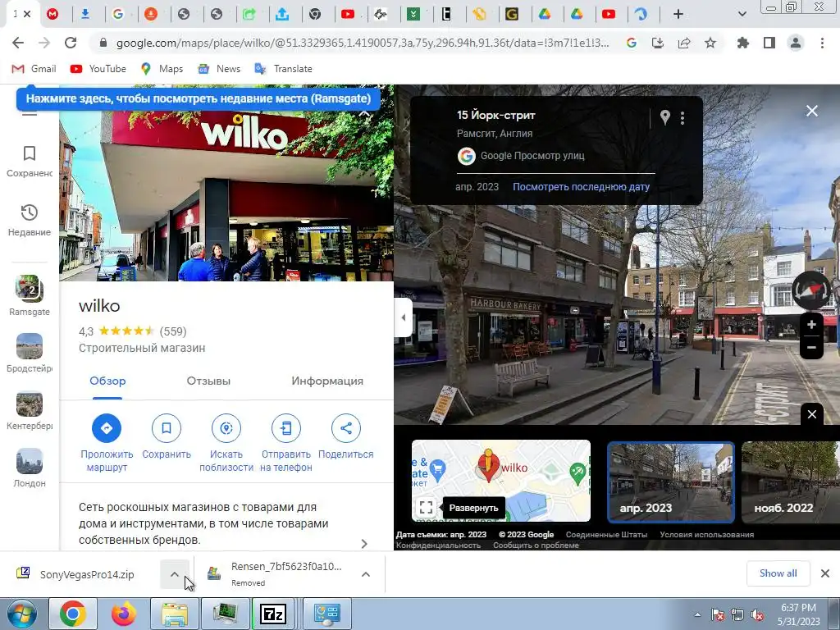Click wilko marker on minimap
Viewport: 840px width, 630px height.
(x=489, y=465)
